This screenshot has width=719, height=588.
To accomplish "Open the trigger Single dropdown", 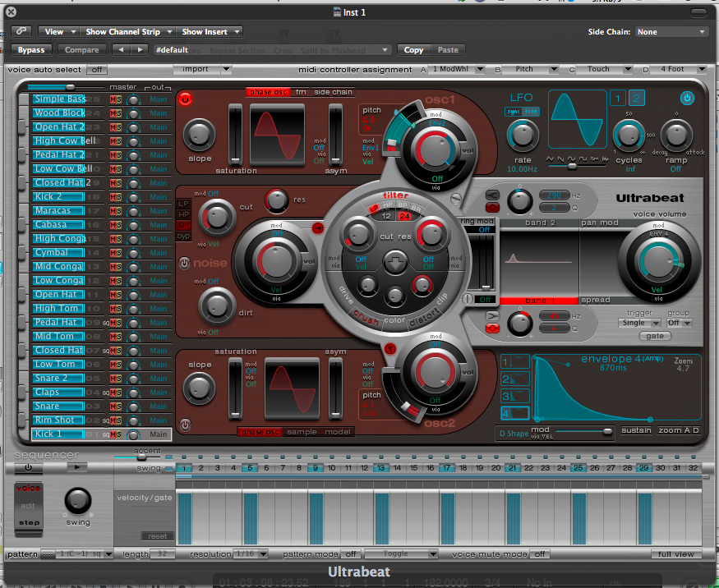I will (x=639, y=323).
